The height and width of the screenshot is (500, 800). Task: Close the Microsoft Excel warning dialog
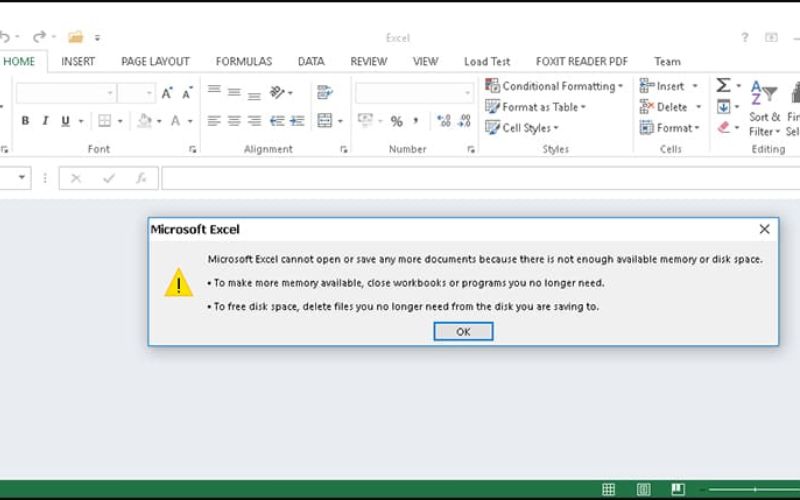coord(764,229)
